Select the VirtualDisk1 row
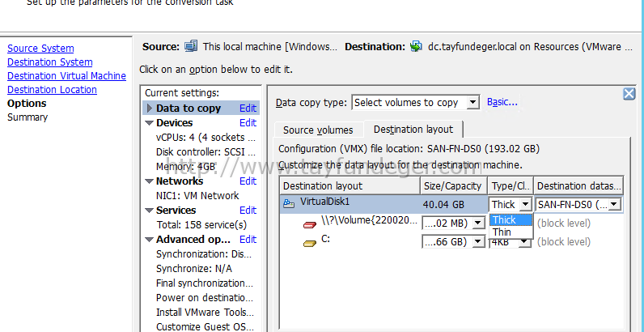 coord(451,204)
